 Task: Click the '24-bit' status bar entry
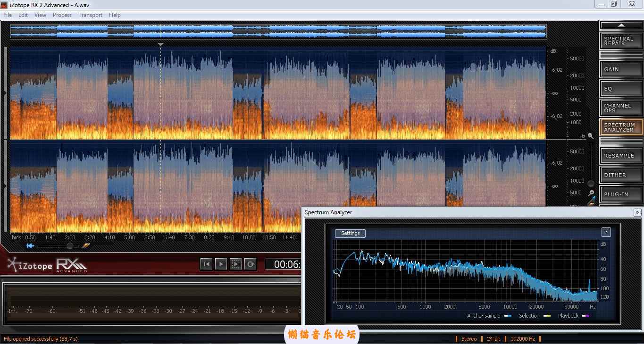click(x=493, y=339)
